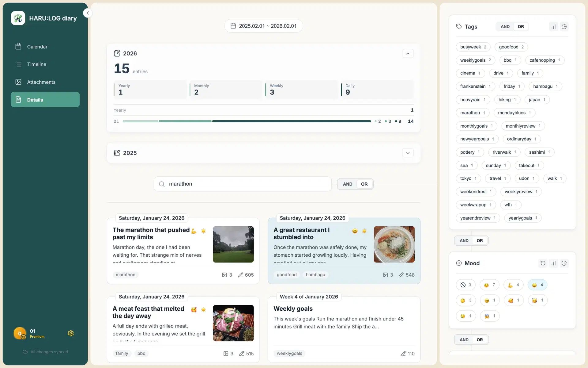This screenshot has width=588, height=368.
Task: Click the 2026 year notebook icon
Action: click(117, 53)
